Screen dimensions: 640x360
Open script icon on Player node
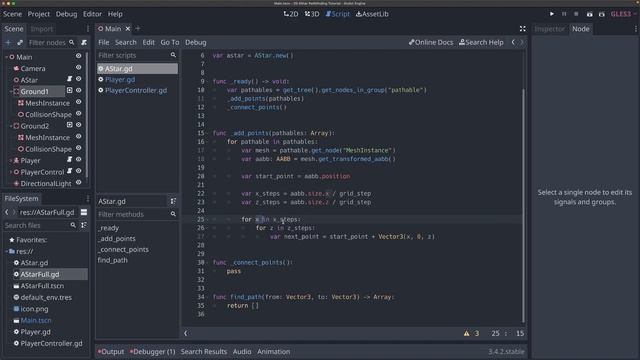pos(69,160)
